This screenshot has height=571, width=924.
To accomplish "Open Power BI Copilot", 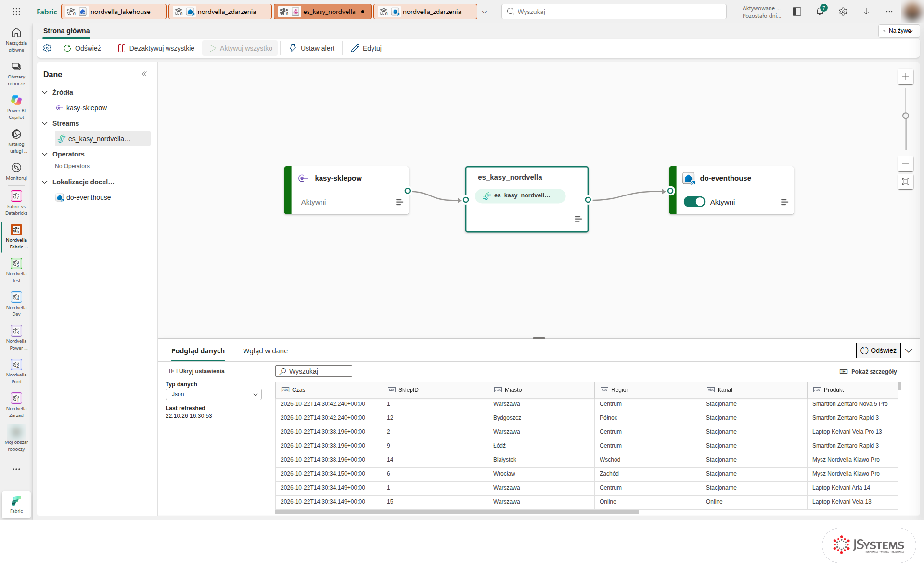I will click(x=16, y=107).
